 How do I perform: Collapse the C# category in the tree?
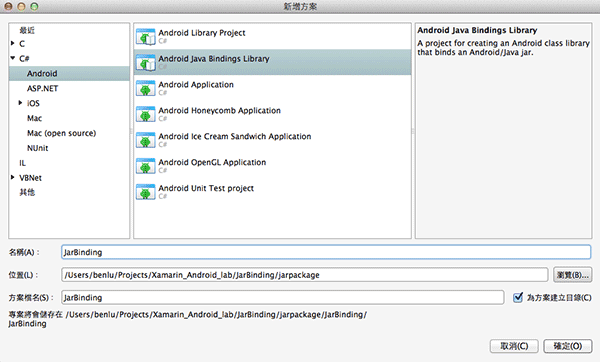coord(13,58)
